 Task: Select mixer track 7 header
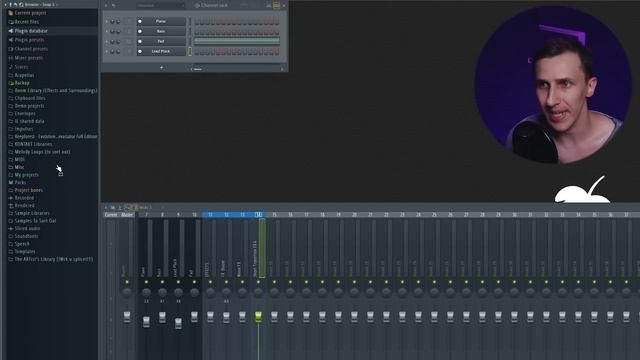click(x=146, y=215)
